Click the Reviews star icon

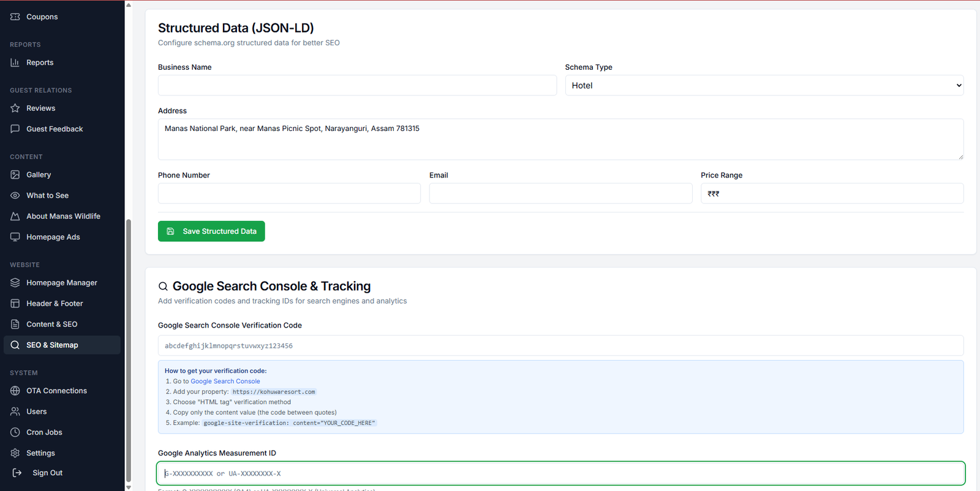click(15, 108)
